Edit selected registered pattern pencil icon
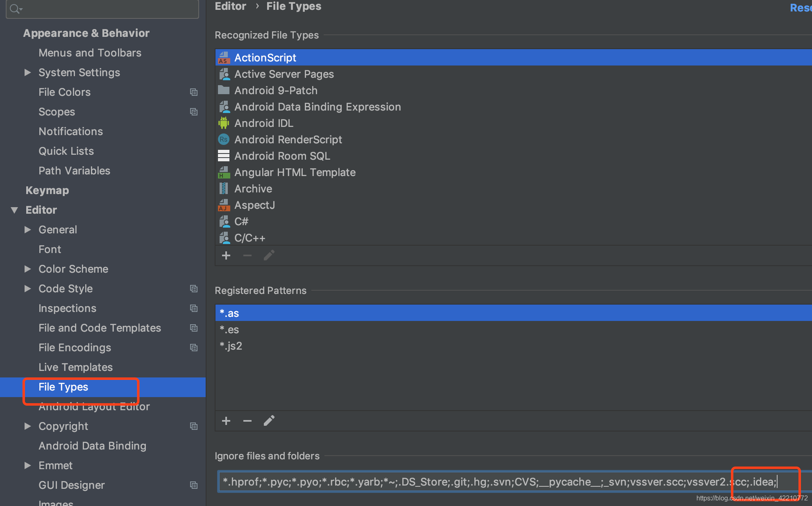The image size is (812, 506). tap(269, 421)
